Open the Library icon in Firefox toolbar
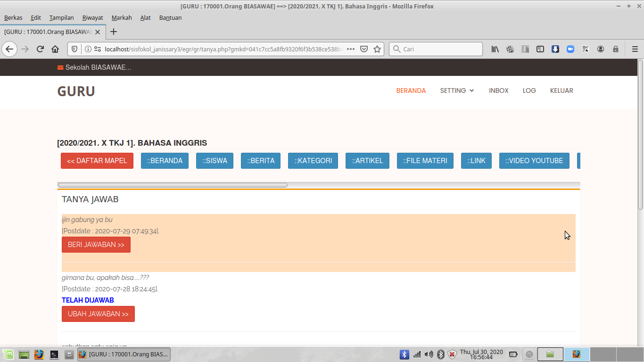Image resolution: width=644 pixels, height=362 pixels. [x=495, y=49]
